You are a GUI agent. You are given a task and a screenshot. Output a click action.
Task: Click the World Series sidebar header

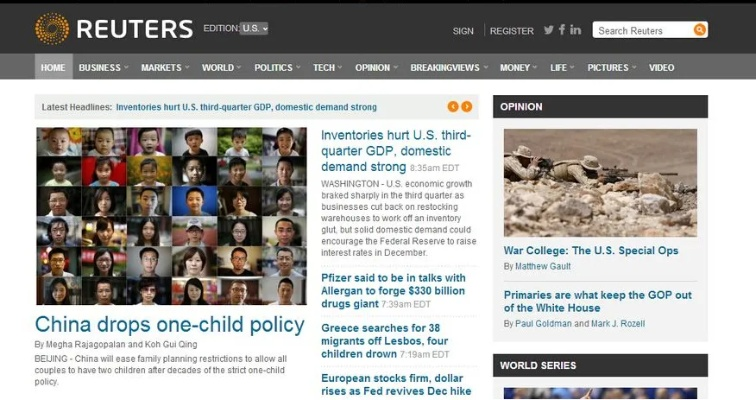(x=600, y=365)
